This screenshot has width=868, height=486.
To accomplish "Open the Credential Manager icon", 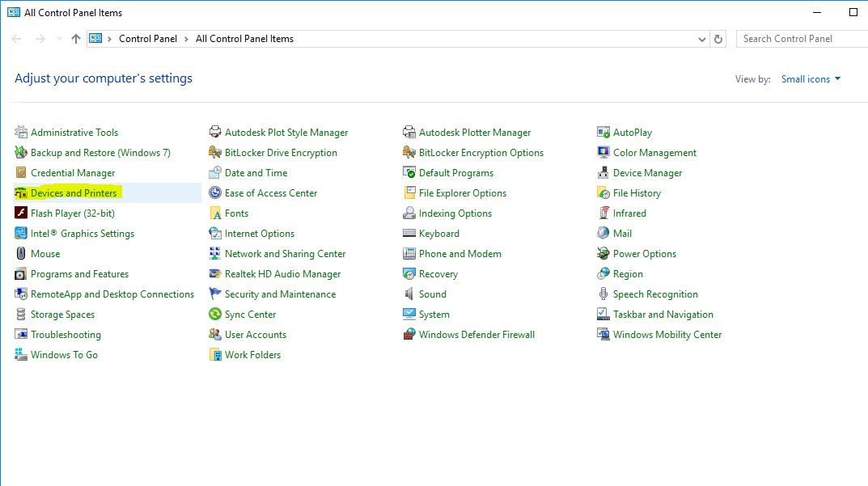I will (21, 173).
